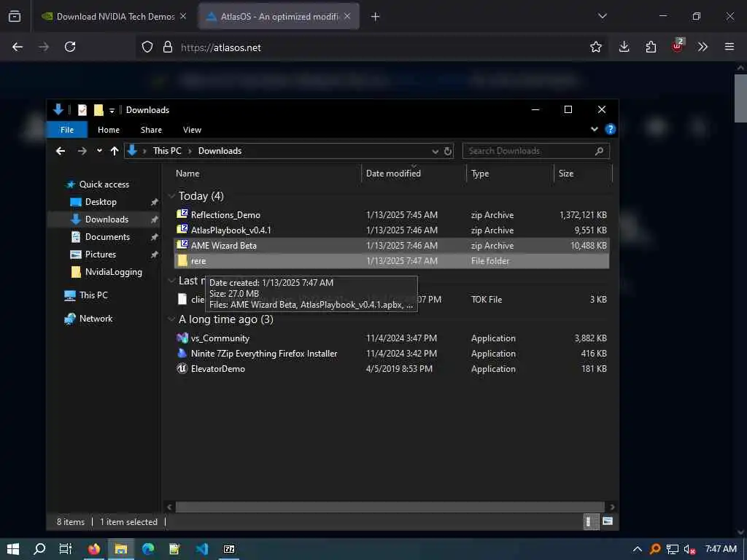Screen dimensions: 747x560
Task: Open NvidiaLogging folder in navigation pane
Action: 113,272
